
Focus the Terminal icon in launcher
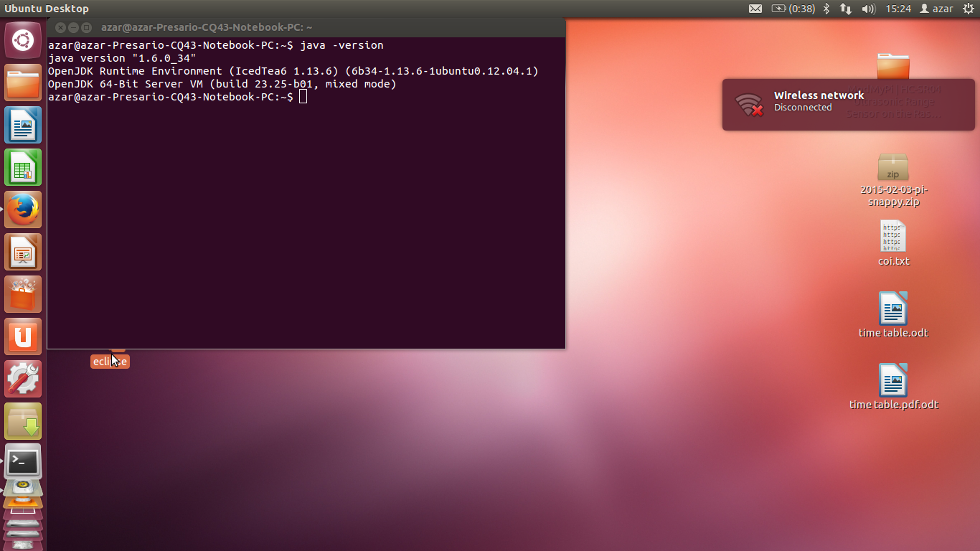pyautogui.click(x=23, y=462)
